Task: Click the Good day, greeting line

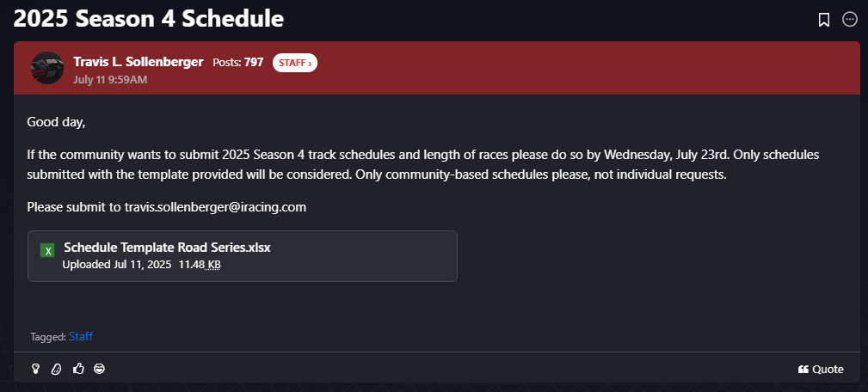Action: click(x=56, y=122)
